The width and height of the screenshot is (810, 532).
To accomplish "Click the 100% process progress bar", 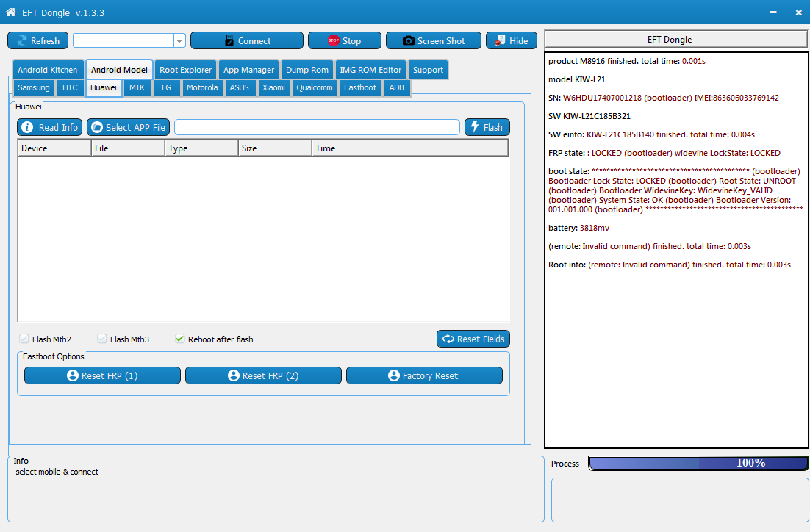I will click(x=698, y=463).
